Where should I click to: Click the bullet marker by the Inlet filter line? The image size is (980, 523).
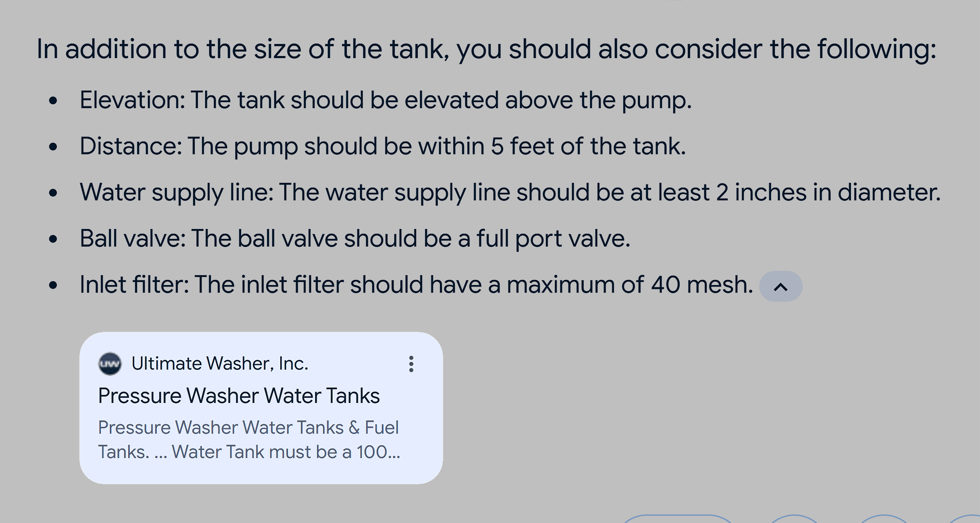point(54,285)
